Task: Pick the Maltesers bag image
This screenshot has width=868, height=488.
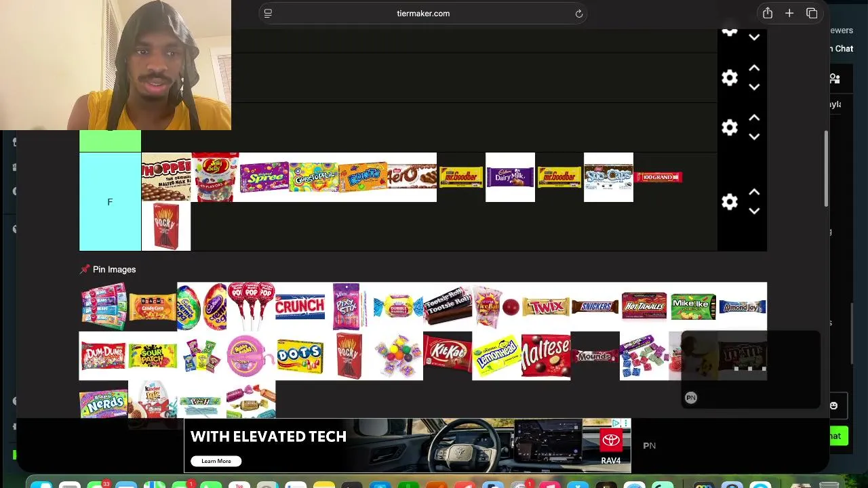Action: (546, 356)
